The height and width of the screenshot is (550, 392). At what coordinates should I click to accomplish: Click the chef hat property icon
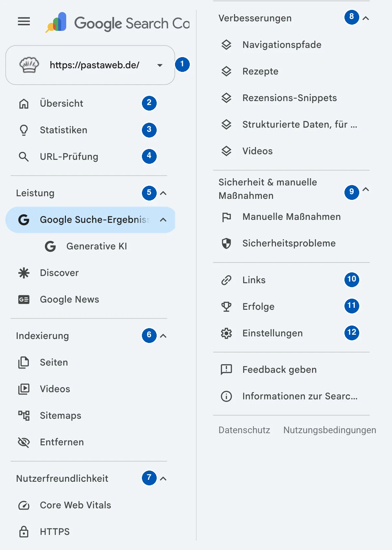[29, 65]
